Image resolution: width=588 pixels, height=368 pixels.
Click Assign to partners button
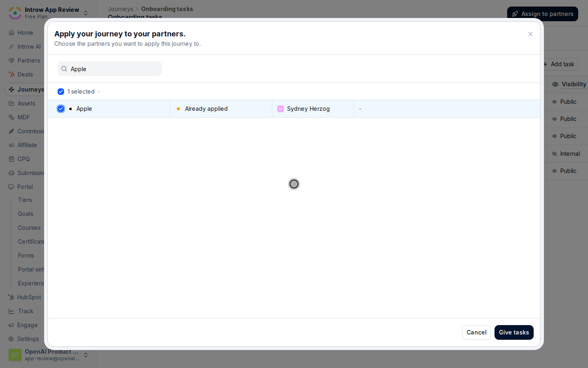pos(543,14)
